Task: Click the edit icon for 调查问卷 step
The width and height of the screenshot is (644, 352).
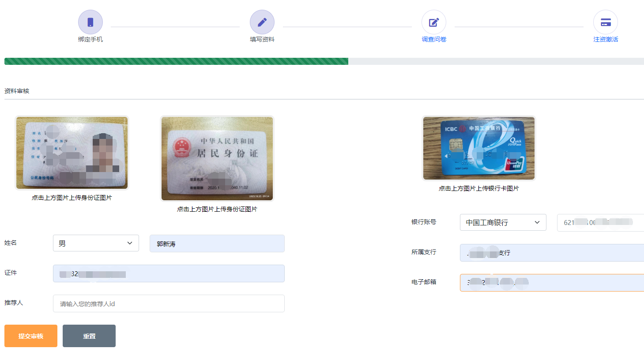Action: pos(434,22)
